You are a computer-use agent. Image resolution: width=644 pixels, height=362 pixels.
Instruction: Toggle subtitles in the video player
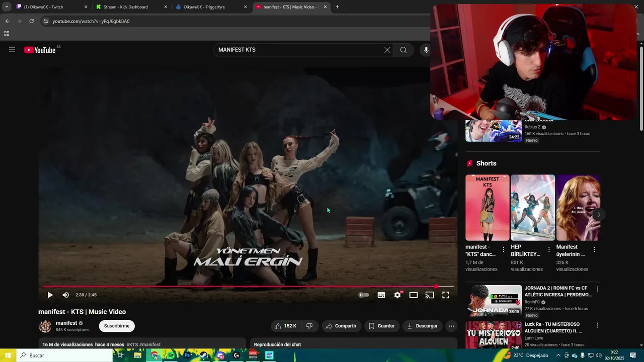coord(381,295)
